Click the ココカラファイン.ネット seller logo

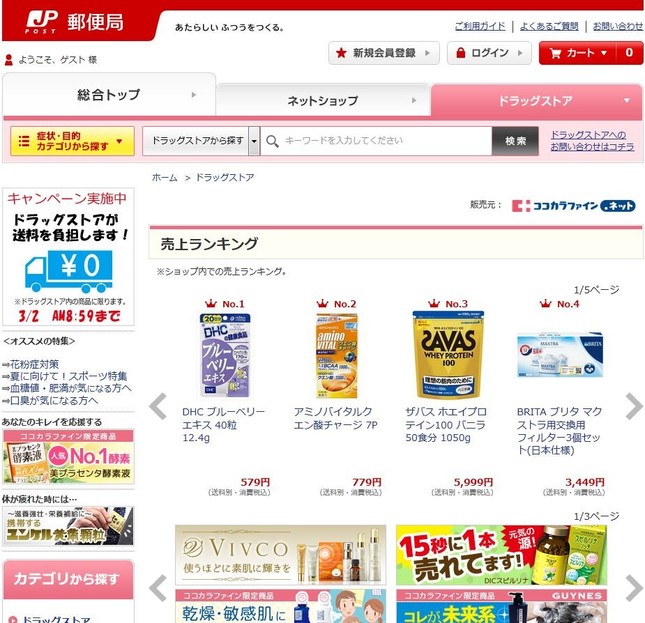[573, 205]
